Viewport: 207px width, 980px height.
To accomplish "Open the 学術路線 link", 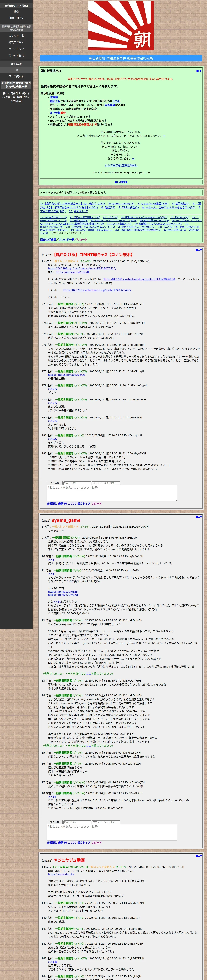I will click(110, 105).
